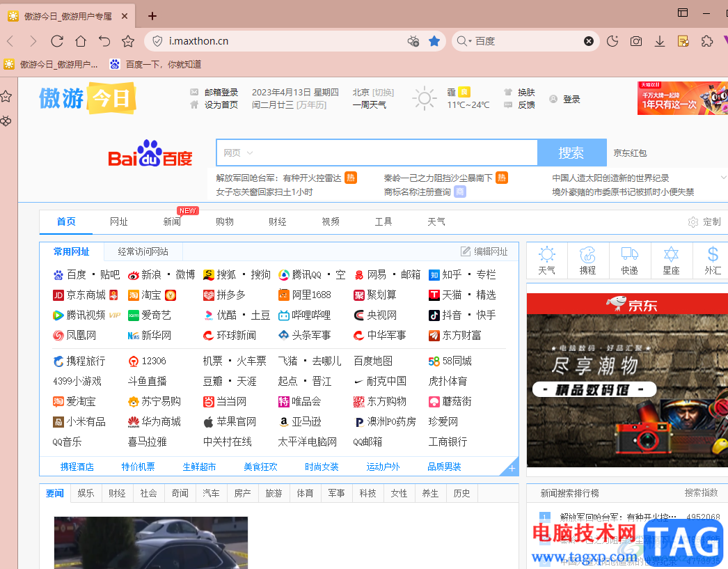Screen dimensions: 728x569
Task: Click the blue bookmark star in address bar
Action: pyautogui.click(x=434, y=41)
